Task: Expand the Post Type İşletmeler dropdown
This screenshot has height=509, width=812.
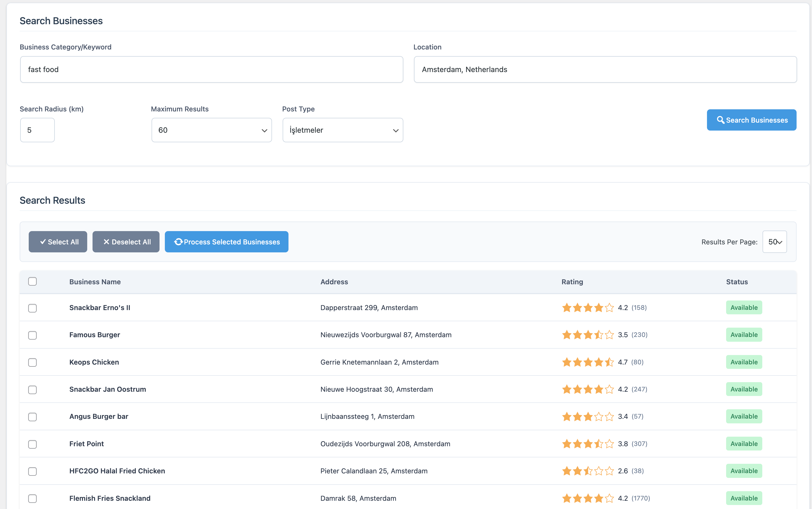Action: click(x=342, y=130)
